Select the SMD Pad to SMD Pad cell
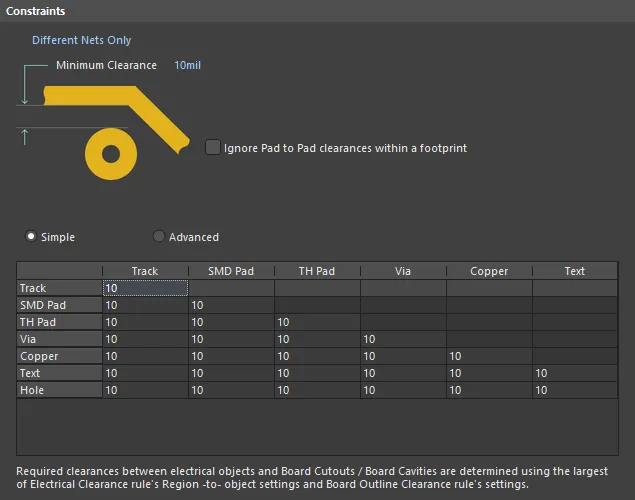This screenshot has width=635, height=500. click(x=230, y=305)
